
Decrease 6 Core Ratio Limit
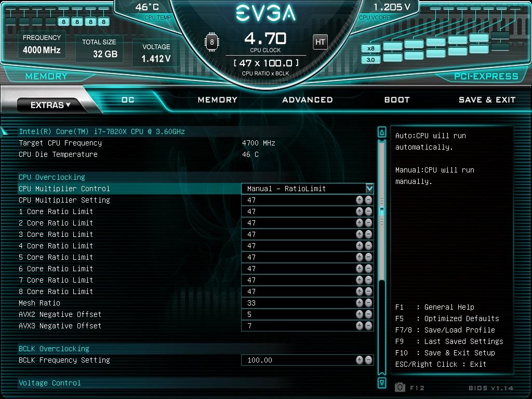[368, 269]
